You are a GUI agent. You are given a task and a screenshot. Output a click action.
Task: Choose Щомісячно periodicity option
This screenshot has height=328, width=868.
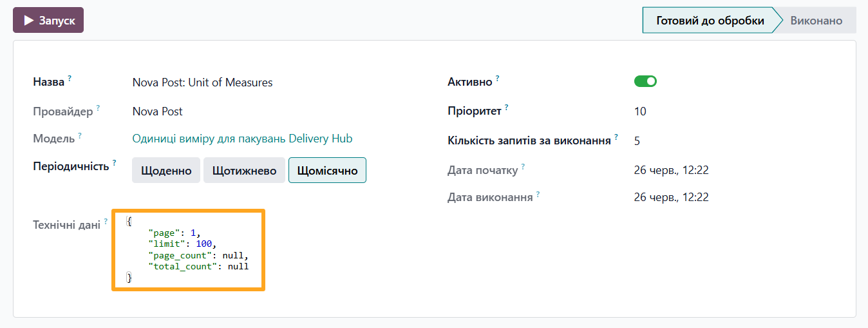coord(327,170)
